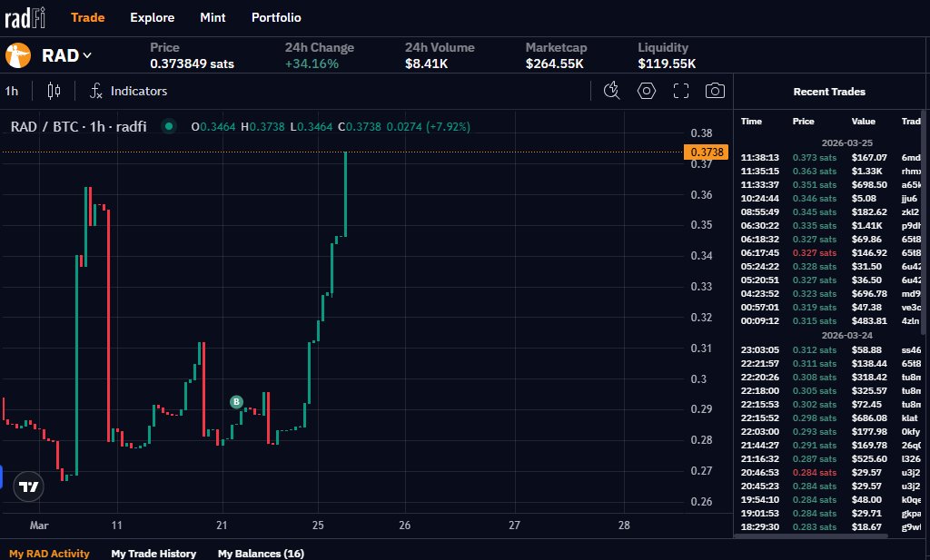Click the RAD token avatar icon

(x=18, y=55)
